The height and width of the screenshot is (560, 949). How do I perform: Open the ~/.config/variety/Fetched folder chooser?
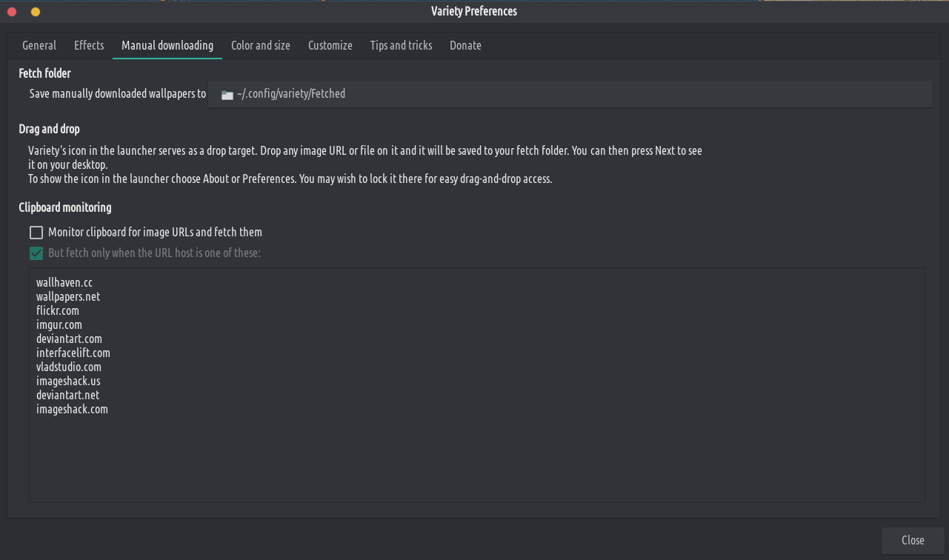[x=569, y=94]
